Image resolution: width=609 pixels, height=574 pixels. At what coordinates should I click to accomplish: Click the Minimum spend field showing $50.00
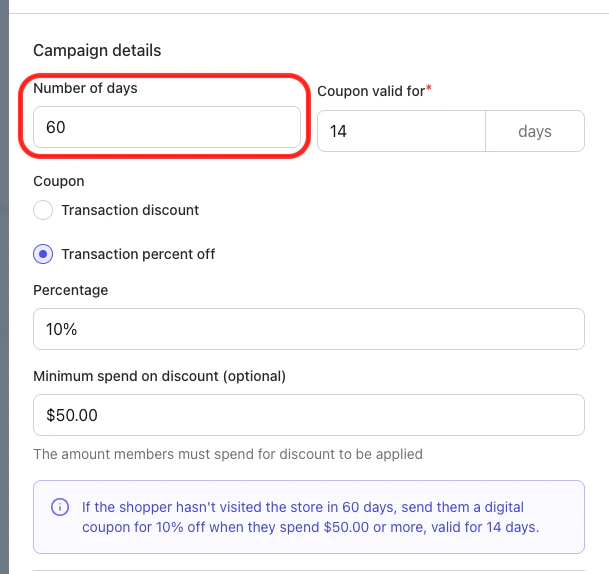tap(308, 415)
